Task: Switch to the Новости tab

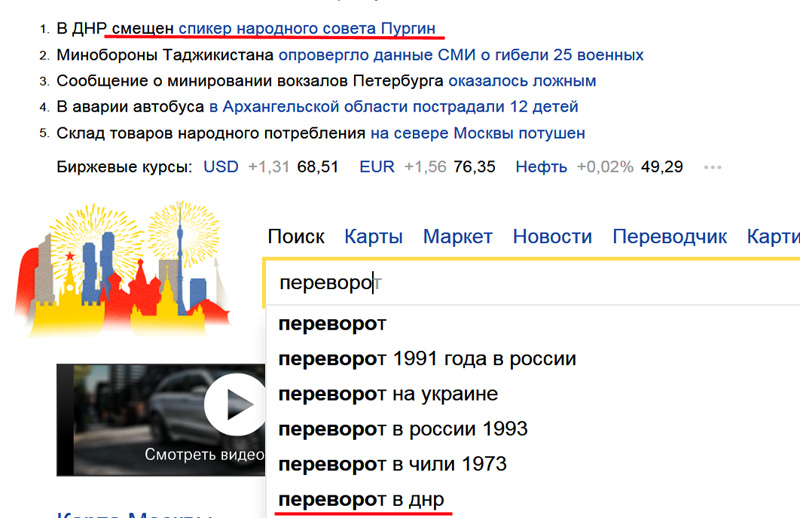Action: [552, 236]
